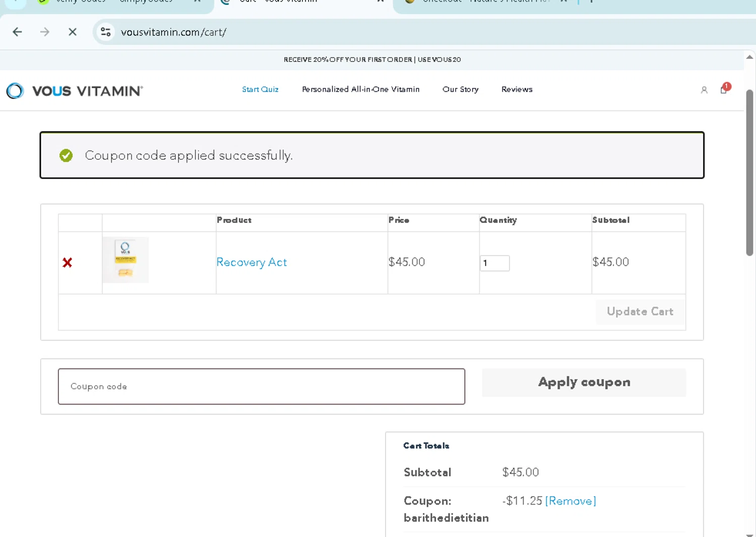The width and height of the screenshot is (756, 537).
Task: Click the Apply coupon button
Action: tap(584, 382)
